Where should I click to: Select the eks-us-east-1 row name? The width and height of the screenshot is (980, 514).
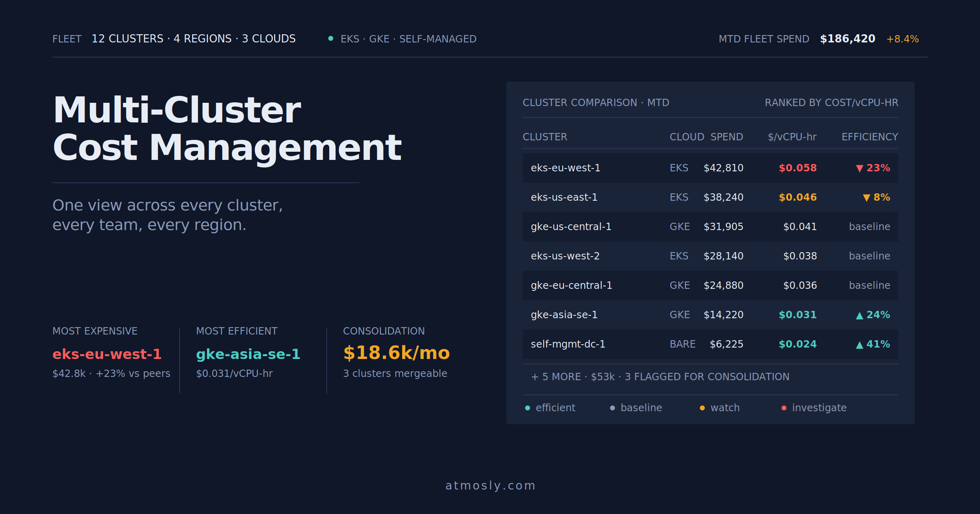coord(564,197)
